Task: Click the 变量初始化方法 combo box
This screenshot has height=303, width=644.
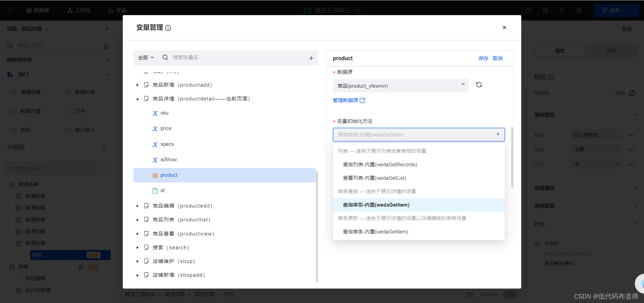Action: tap(419, 135)
